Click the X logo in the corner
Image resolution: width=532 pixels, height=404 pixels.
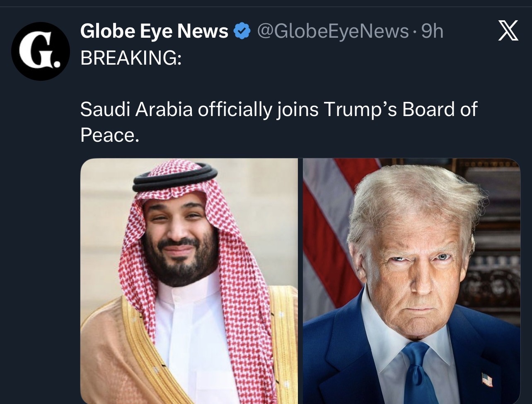[x=508, y=31]
